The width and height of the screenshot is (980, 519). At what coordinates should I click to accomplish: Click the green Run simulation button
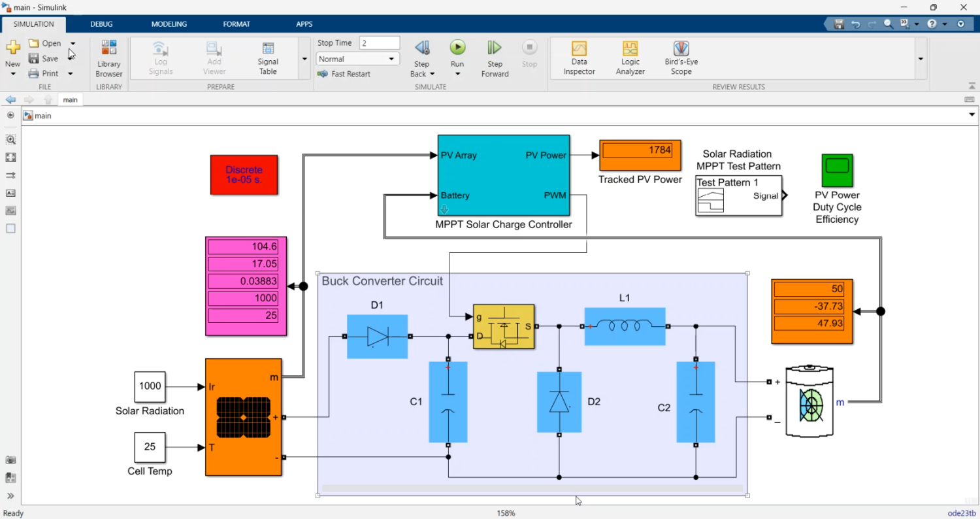pyautogui.click(x=457, y=48)
